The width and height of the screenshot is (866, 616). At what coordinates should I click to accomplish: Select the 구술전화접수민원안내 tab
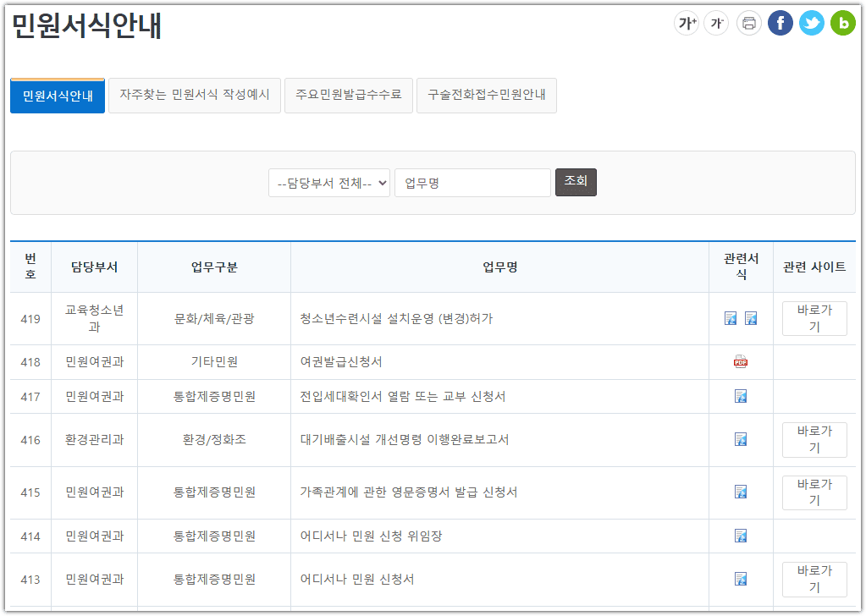click(486, 95)
